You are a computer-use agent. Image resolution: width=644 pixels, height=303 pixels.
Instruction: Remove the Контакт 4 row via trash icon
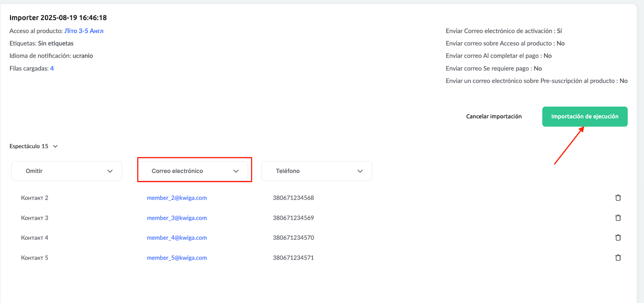pyautogui.click(x=618, y=237)
